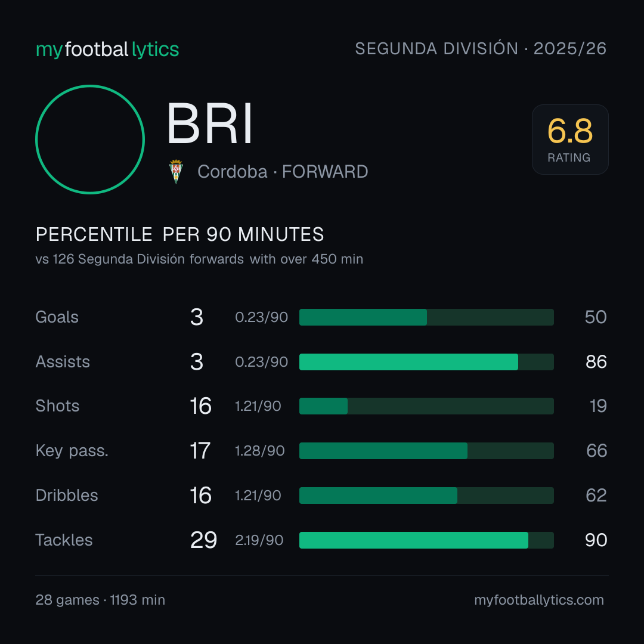Select the Segunda División 2025/26 header

tap(481, 48)
